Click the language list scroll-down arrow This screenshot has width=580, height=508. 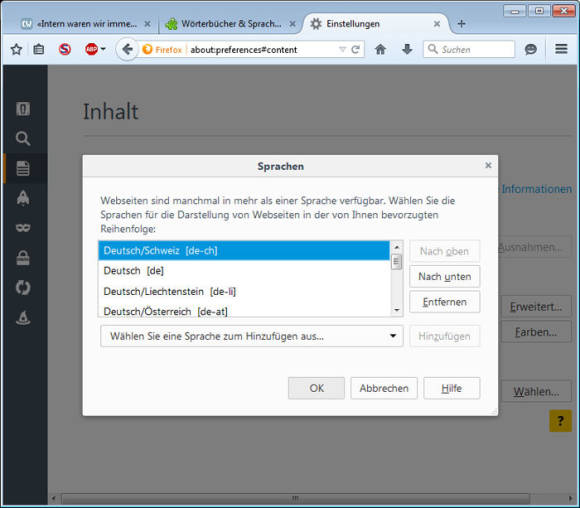click(x=397, y=310)
